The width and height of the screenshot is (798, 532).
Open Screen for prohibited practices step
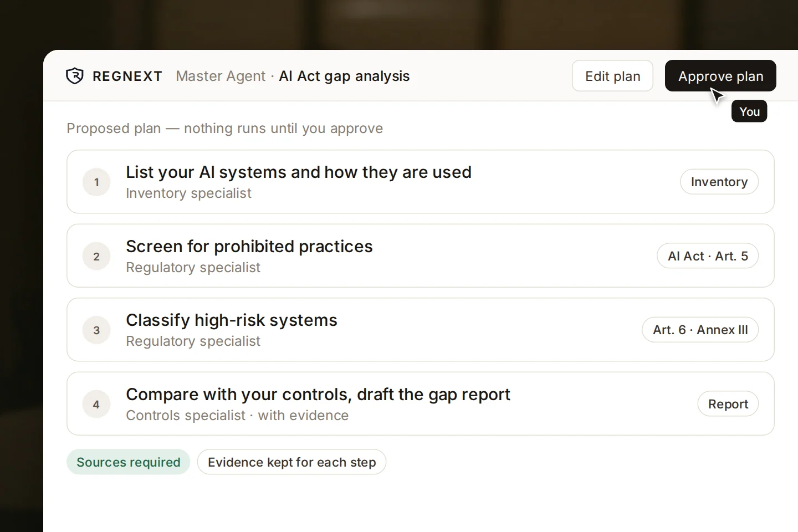[x=420, y=256]
